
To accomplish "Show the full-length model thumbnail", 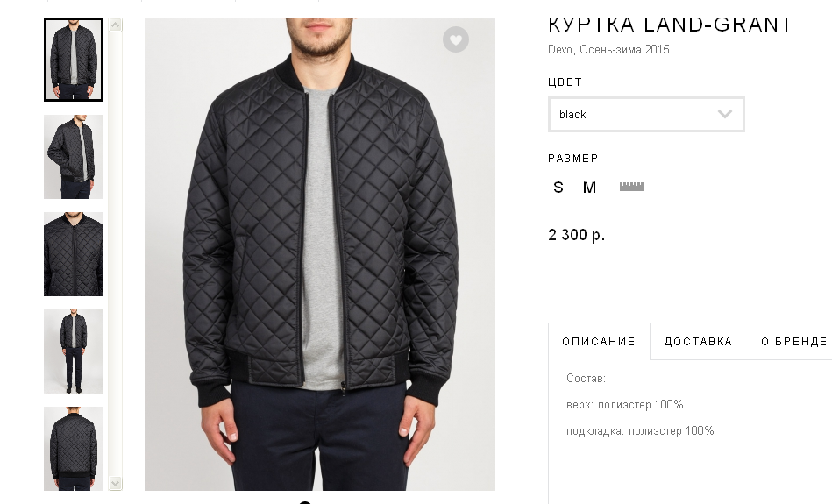I will coord(74,351).
